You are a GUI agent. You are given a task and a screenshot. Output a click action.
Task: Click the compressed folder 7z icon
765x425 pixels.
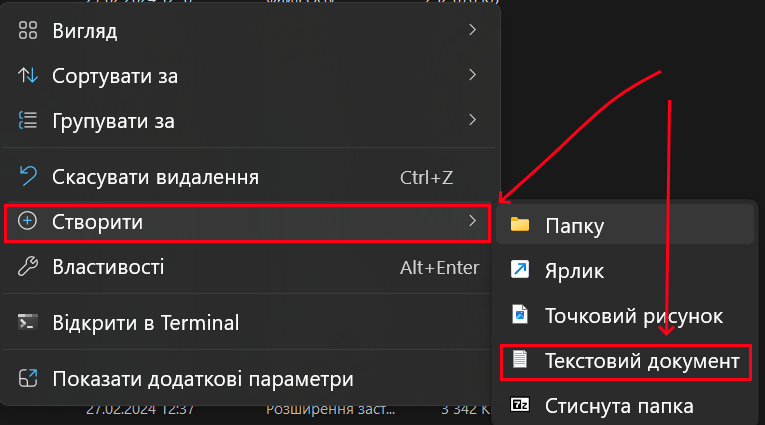519,405
